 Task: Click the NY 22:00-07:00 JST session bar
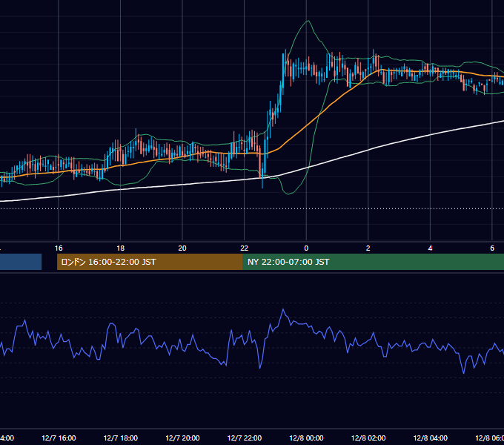pos(373,262)
